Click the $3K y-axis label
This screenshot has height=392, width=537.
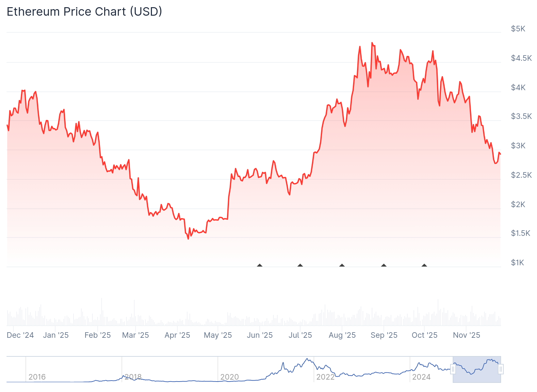[518, 146]
